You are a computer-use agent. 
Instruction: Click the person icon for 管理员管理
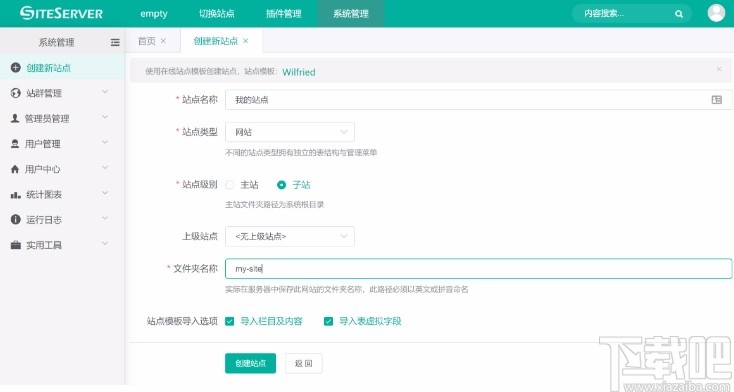pos(15,118)
